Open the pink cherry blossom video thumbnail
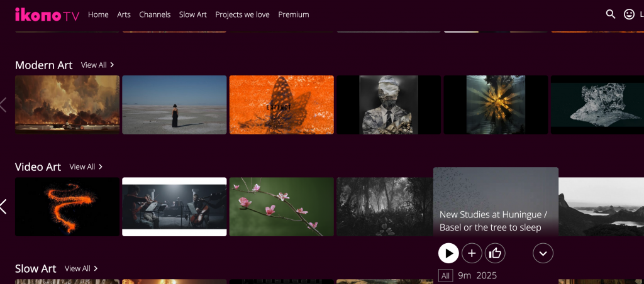Image resolution: width=644 pixels, height=284 pixels. point(281,207)
